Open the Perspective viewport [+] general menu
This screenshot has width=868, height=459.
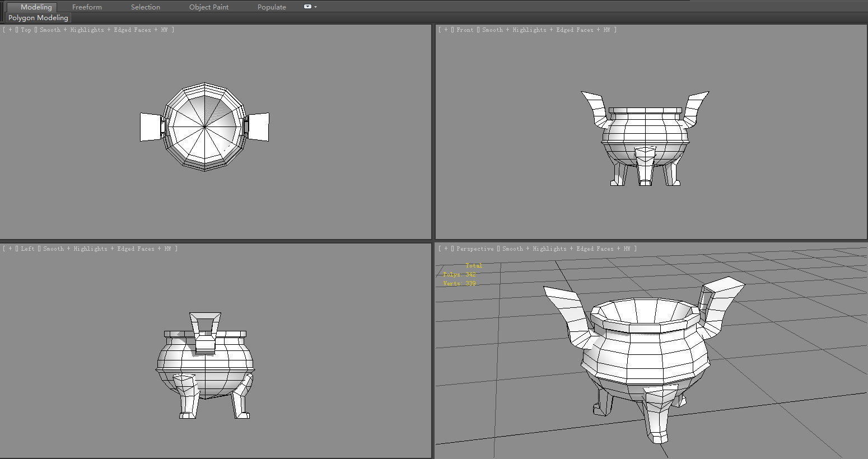click(446, 249)
